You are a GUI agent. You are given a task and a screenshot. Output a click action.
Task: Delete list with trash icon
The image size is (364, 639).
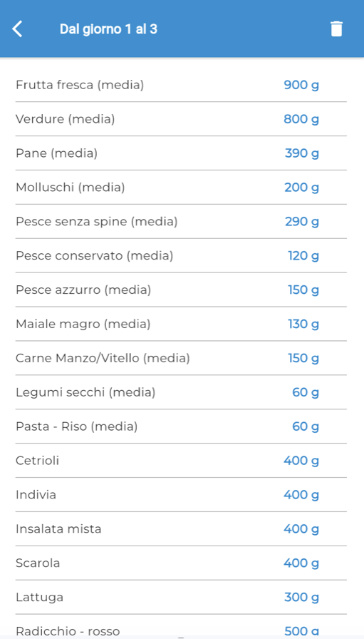[x=336, y=29]
